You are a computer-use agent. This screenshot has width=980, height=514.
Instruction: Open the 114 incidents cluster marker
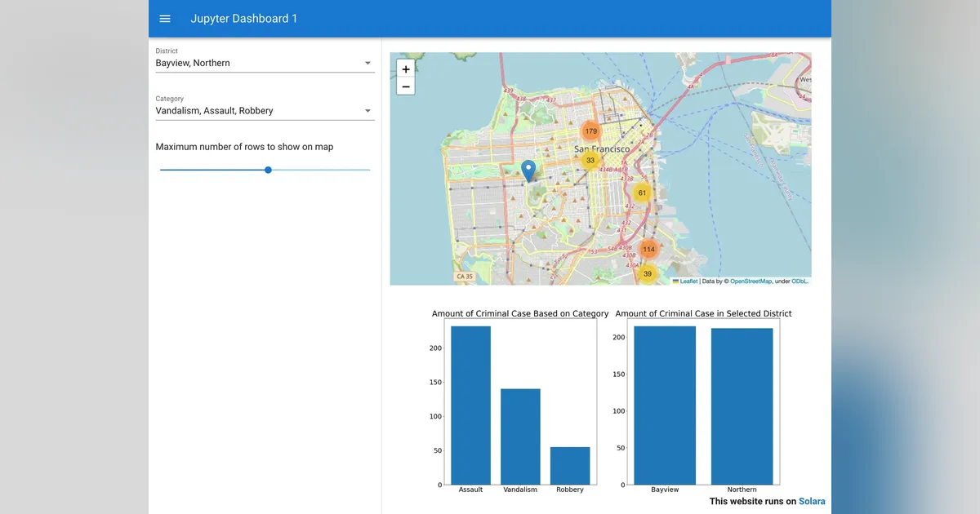click(x=648, y=249)
